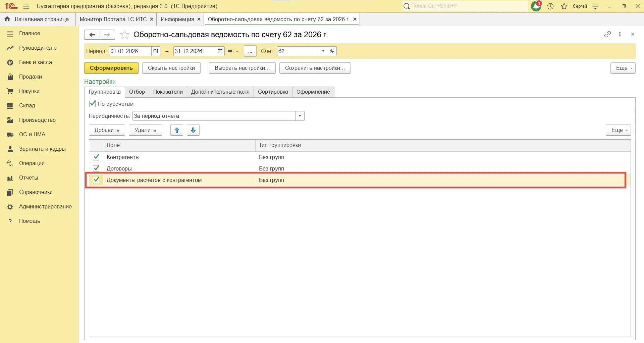Open Продажи section in sidebar
The width and height of the screenshot is (644, 343).
[x=39, y=77]
